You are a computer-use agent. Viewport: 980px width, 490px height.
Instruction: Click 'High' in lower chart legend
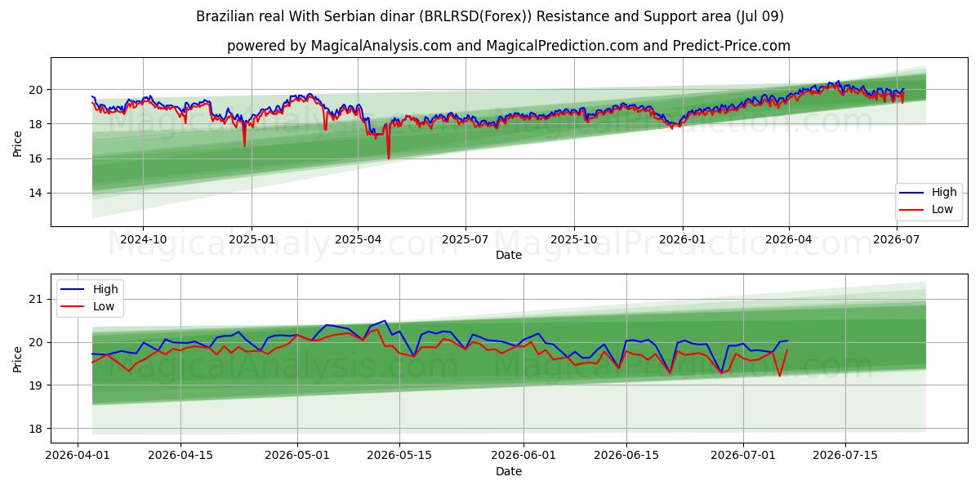[x=105, y=289]
